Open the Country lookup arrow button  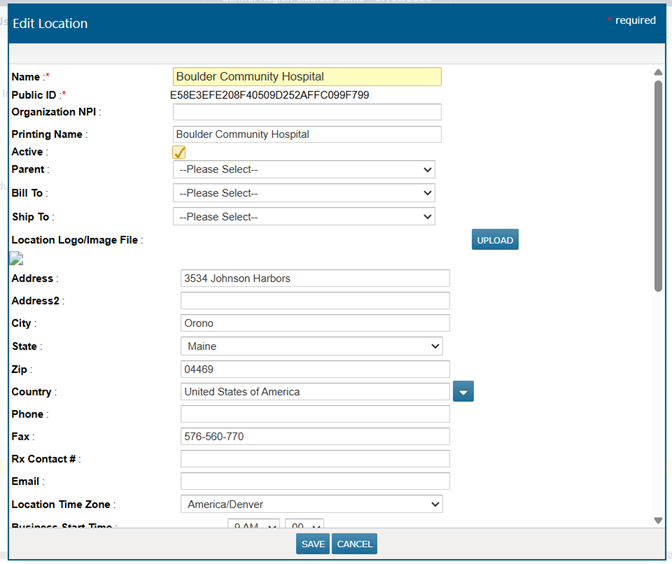tap(463, 392)
